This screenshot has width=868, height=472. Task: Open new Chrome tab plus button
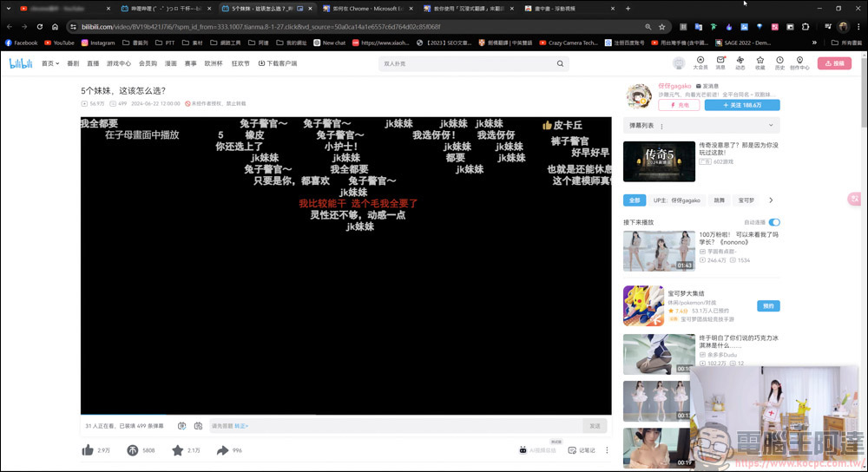tap(628, 9)
